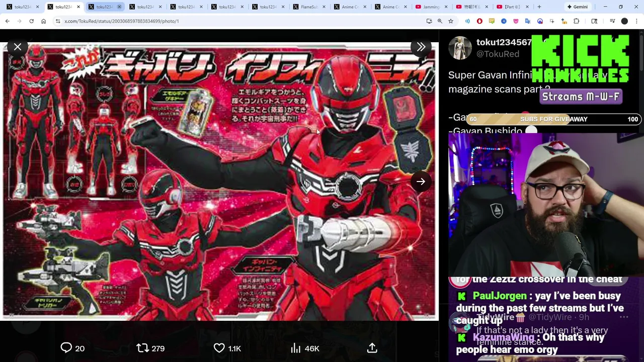Open zoom magnifier in address bar
Viewport: 644px width, 362px height.
pos(440,21)
